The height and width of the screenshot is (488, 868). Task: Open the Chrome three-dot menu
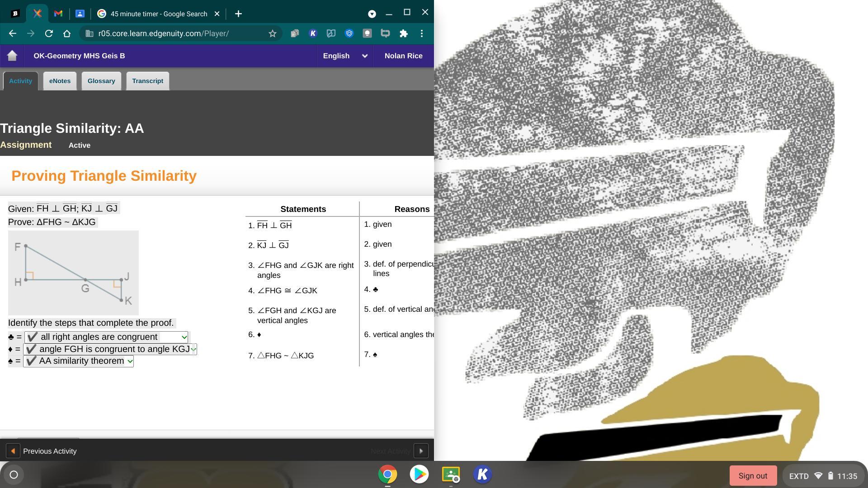(x=421, y=33)
